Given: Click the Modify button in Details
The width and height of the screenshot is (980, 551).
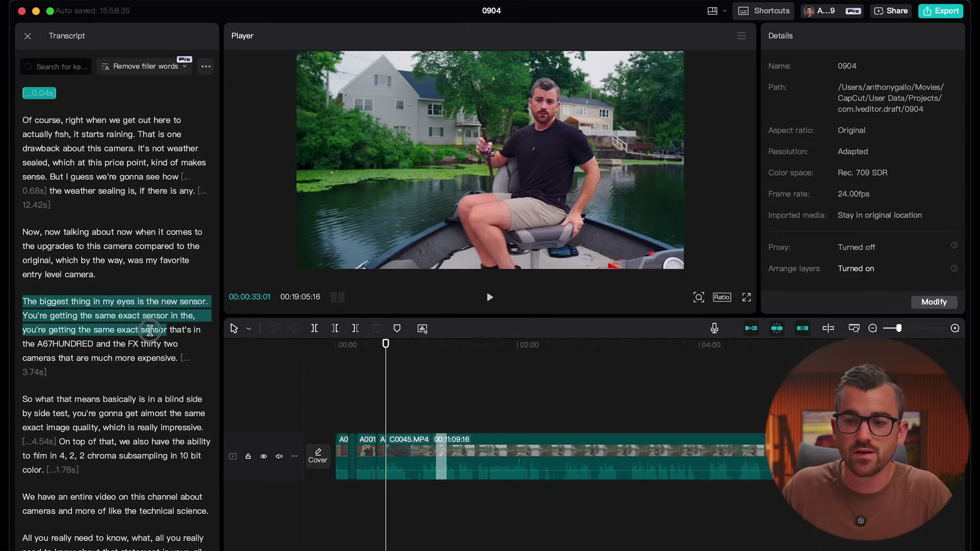Looking at the screenshot, I should click(x=934, y=302).
